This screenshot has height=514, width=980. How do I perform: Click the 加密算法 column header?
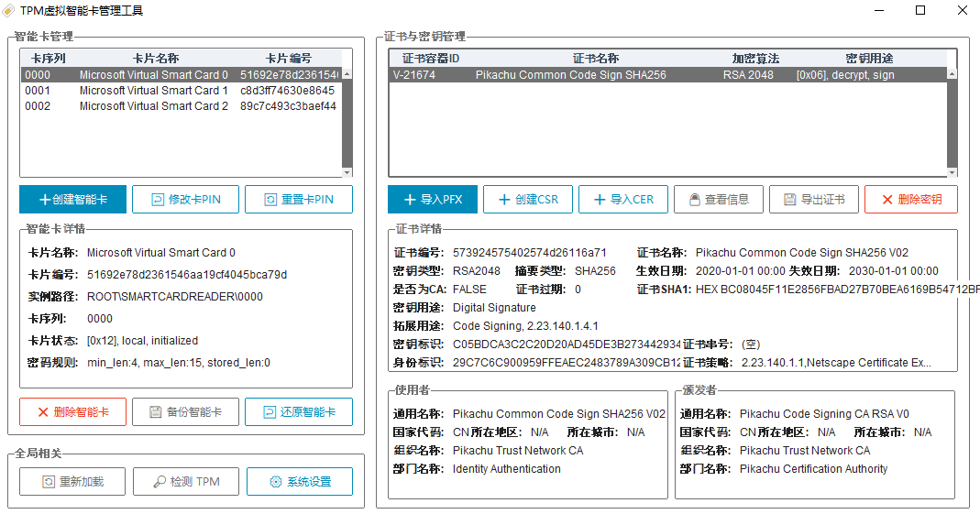click(x=755, y=59)
